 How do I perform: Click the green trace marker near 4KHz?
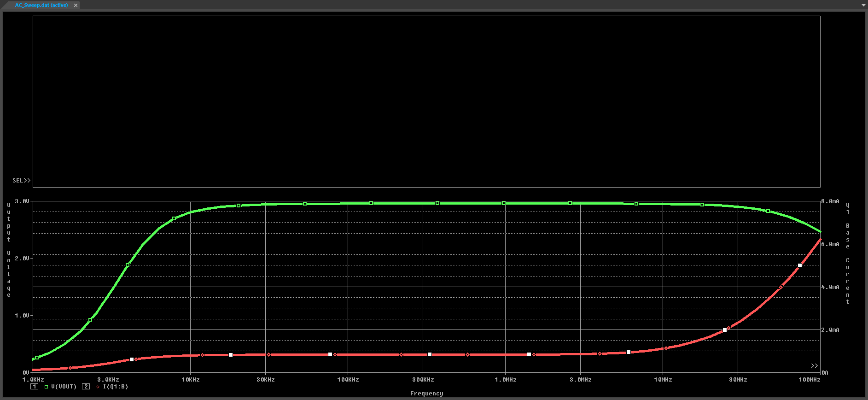click(128, 265)
